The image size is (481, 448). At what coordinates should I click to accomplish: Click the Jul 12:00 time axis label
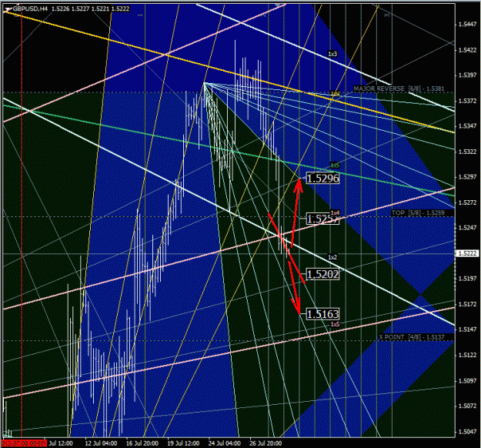coord(61,443)
